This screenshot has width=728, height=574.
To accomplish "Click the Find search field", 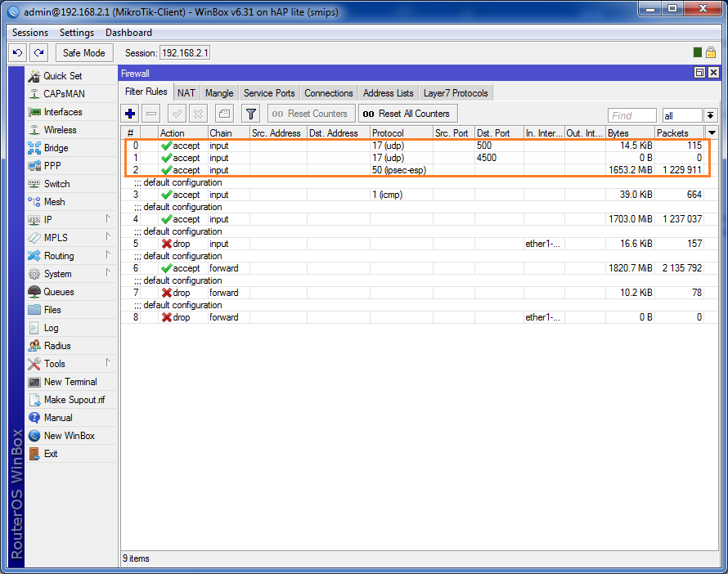I will click(x=631, y=115).
